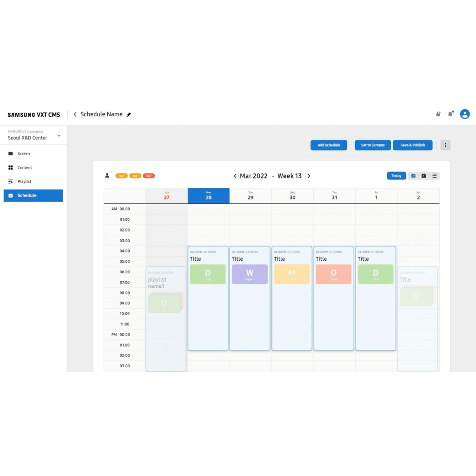The width and height of the screenshot is (476, 476).
Task: Open the Playlist menu item
Action: (x=24, y=182)
